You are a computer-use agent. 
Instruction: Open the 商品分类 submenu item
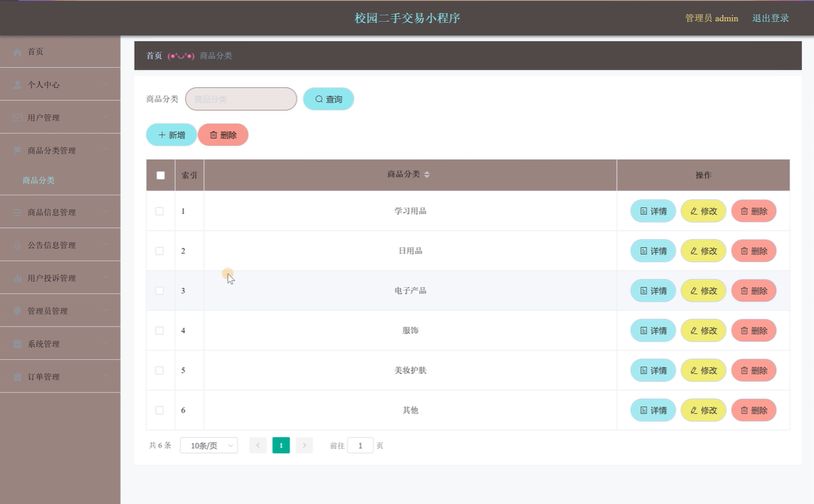[x=38, y=181]
